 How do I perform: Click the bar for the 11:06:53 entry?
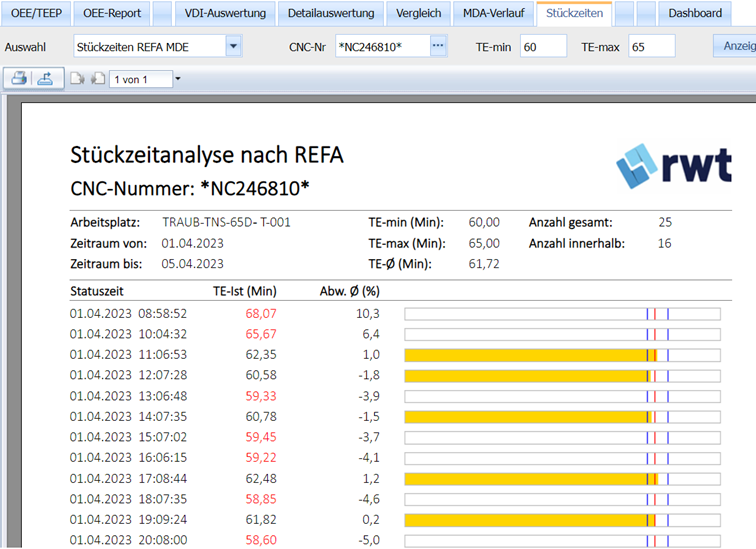562,356
